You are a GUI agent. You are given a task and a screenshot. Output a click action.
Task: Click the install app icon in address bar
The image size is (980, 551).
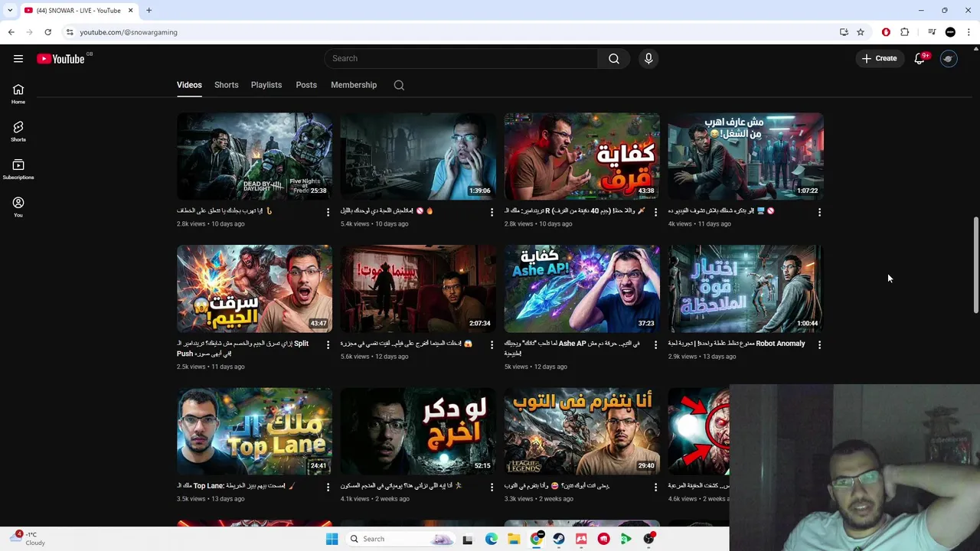point(844,32)
